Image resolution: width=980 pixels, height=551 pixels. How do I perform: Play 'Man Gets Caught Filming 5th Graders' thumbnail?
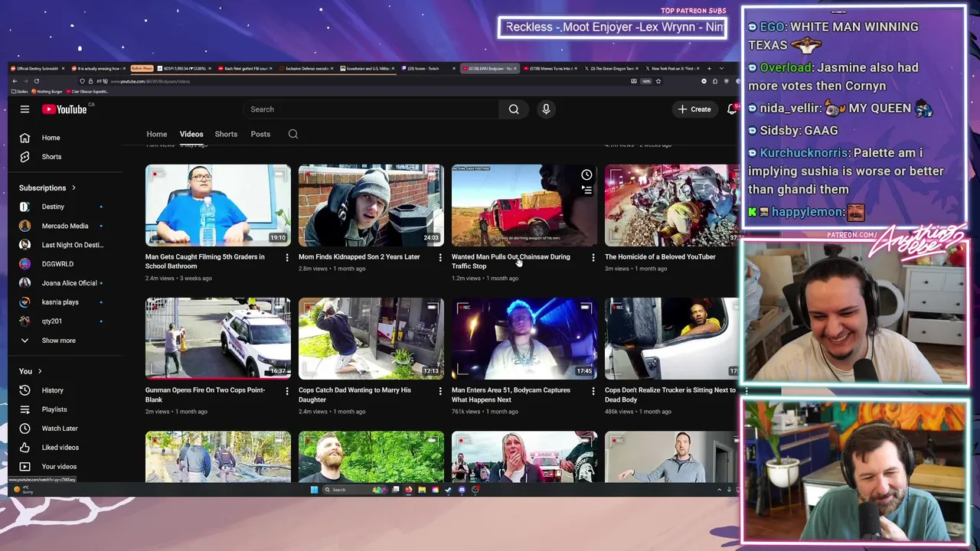(x=218, y=205)
